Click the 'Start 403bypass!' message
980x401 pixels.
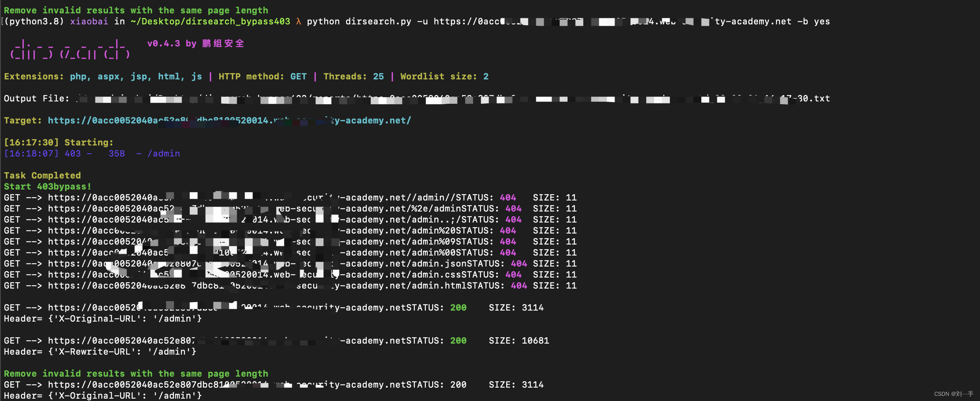tap(48, 187)
